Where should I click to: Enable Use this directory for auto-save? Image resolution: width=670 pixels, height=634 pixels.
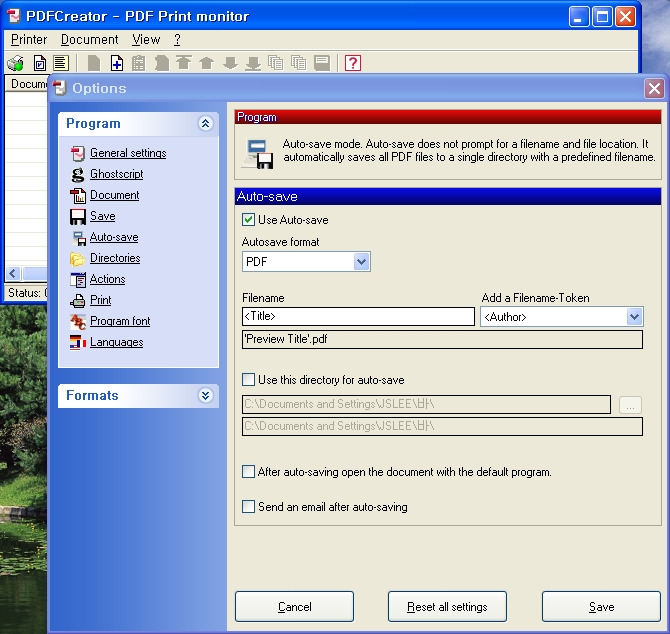[248, 380]
